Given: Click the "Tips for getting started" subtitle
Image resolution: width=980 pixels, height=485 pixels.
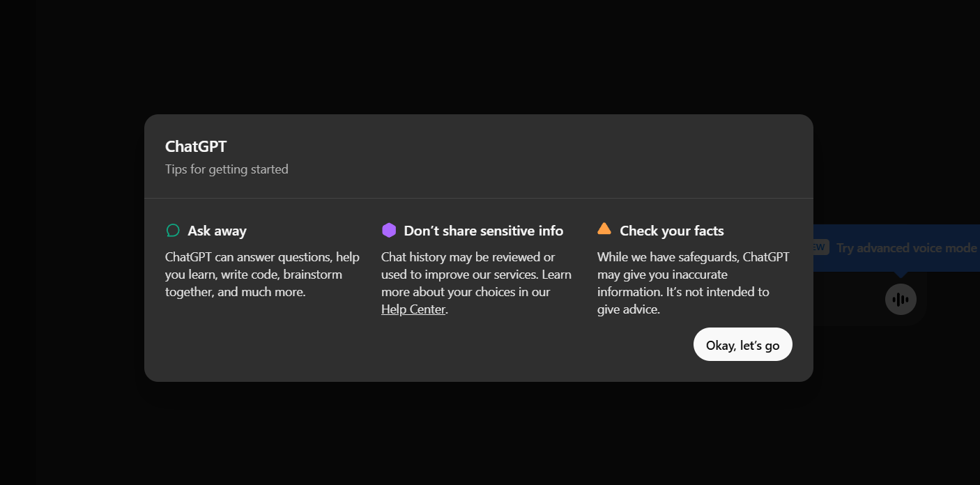Looking at the screenshot, I should click(227, 169).
